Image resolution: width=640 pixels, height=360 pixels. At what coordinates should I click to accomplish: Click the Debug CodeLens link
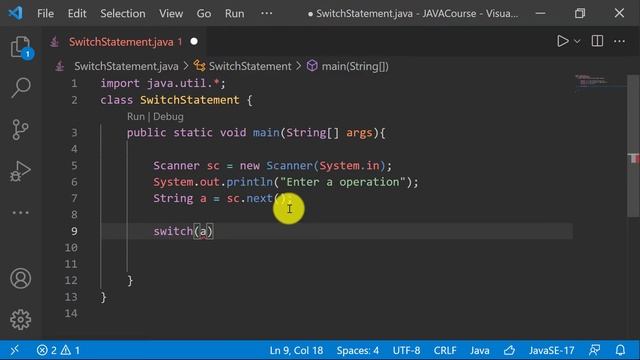[x=168, y=117]
